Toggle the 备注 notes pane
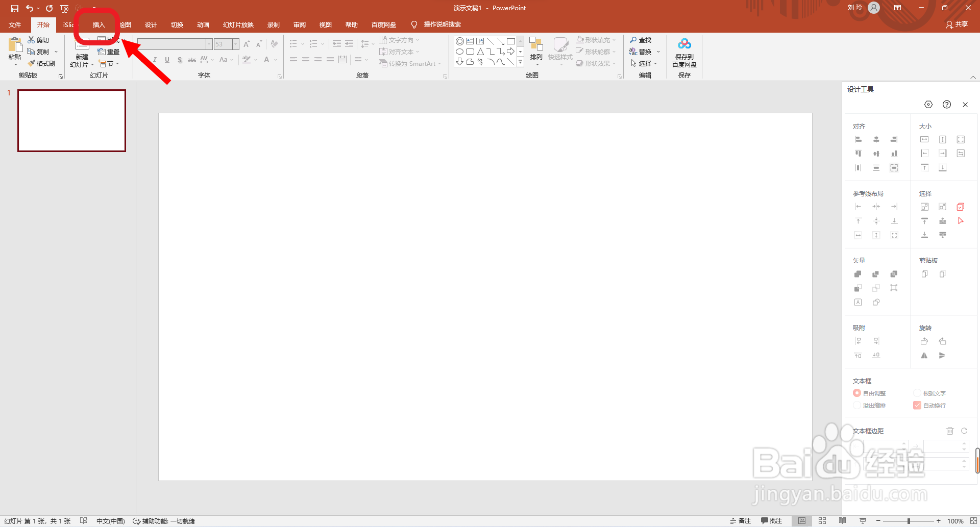 [741, 521]
